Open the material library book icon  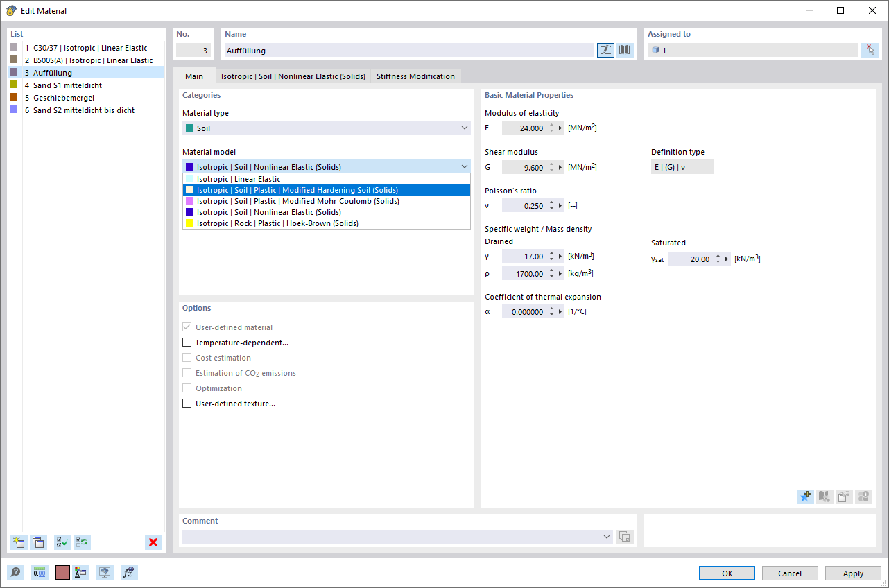point(625,50)
